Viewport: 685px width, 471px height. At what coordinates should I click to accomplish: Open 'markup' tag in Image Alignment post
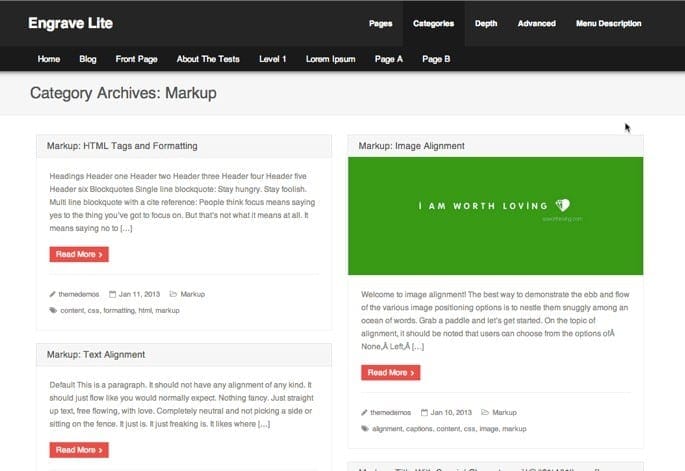coord(514,429)
